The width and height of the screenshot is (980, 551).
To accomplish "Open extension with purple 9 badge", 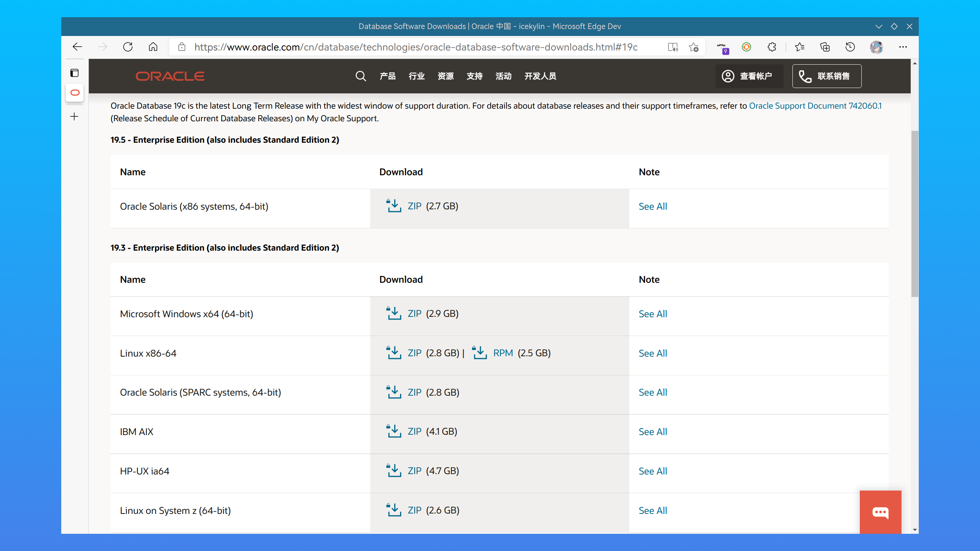I will 722,47.
